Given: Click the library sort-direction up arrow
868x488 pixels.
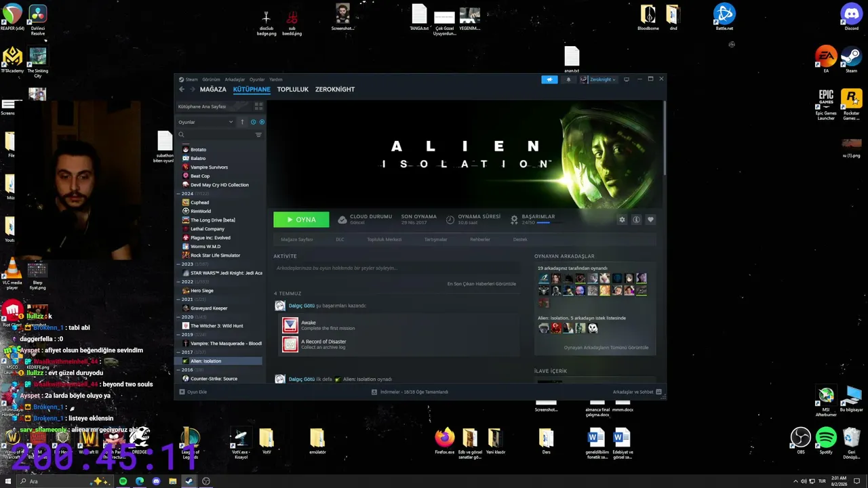Looking at the screenshot, I should pos(242,122).
